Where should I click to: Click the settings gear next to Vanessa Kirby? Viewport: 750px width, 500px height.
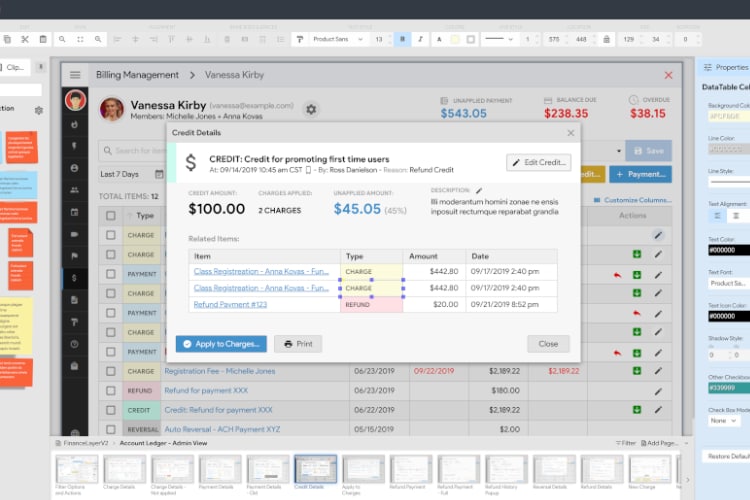pos(311,110)
